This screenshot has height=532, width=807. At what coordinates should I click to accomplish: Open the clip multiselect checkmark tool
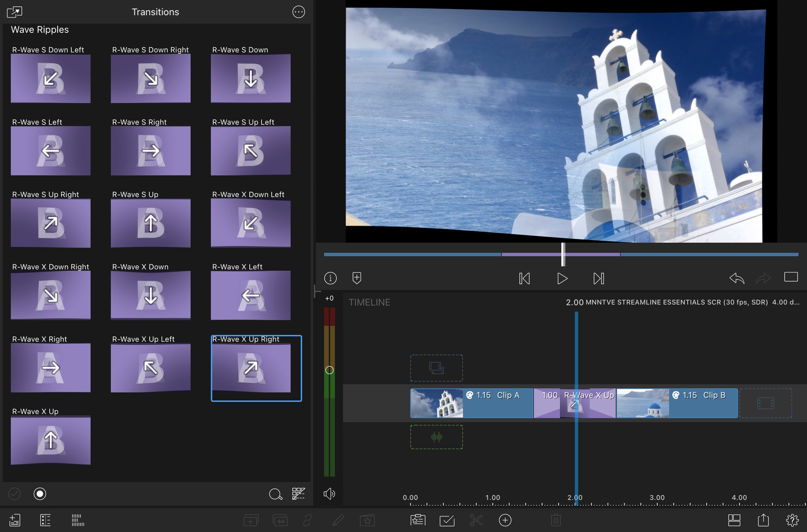pyautogui.click(x=447, y=520)
